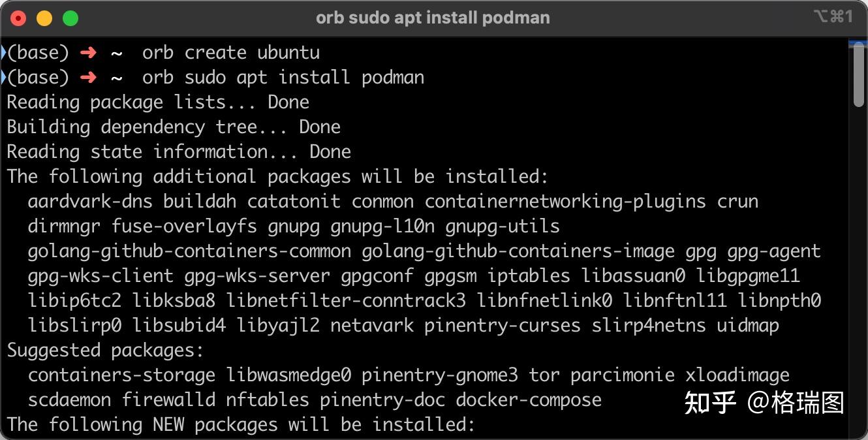Click the "aardvark-dns" package name

tap(90, 201)
